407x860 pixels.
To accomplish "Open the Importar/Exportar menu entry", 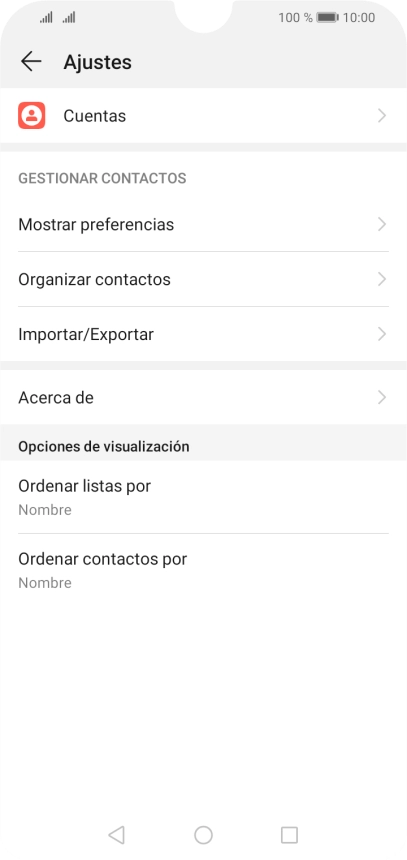I will tap(204, 334).
